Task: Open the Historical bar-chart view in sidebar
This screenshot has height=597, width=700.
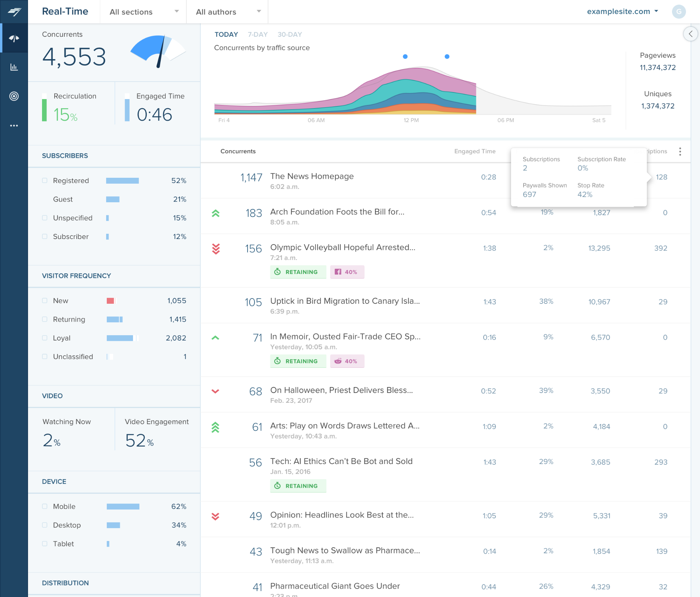Action: click(14, 66)
